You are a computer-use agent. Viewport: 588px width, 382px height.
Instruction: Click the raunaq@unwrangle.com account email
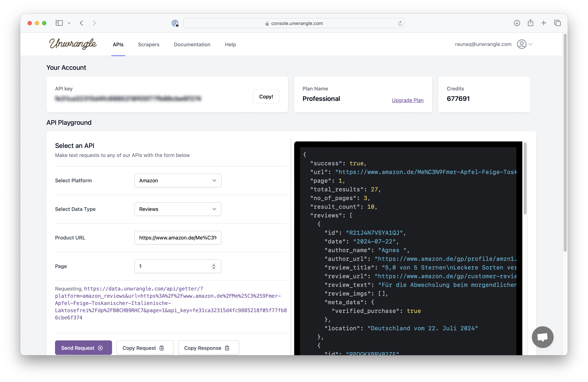483,44
